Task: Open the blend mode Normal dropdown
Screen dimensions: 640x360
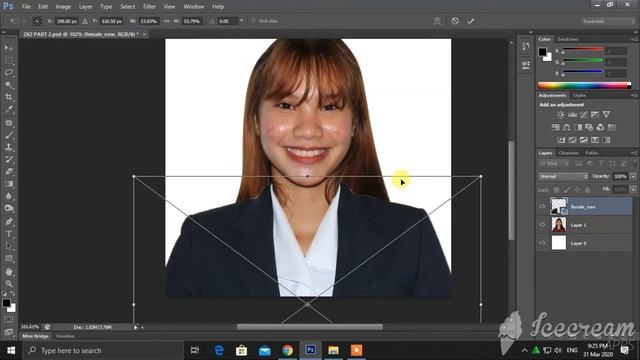Action: 563,176
